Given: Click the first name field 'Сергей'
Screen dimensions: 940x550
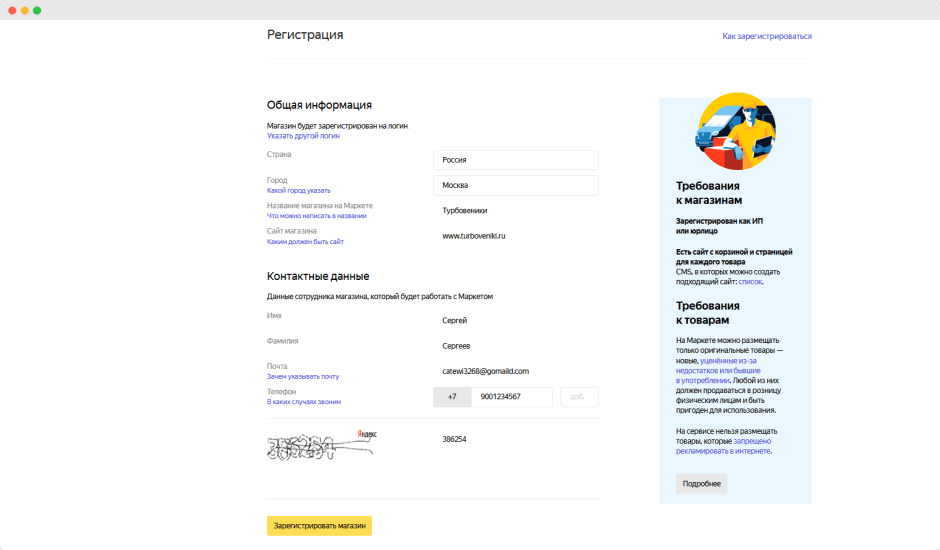Looking at the screenshot, I should coord(516,321).
